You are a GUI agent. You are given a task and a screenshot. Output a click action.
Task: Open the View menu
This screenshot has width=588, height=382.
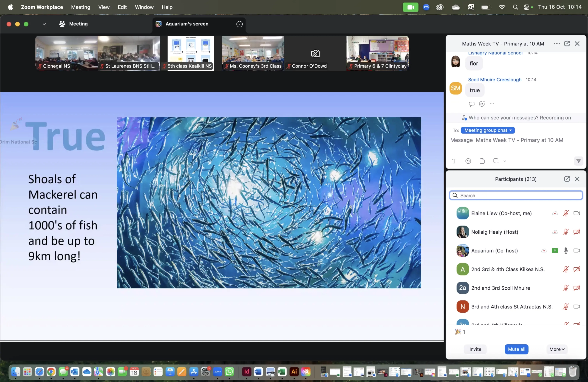click(x=104, y=7)
